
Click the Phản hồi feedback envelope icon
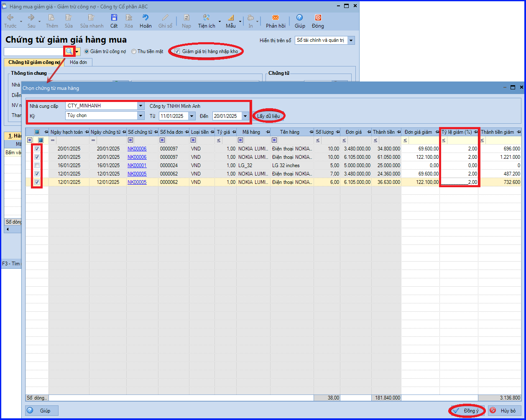[275, 18]
